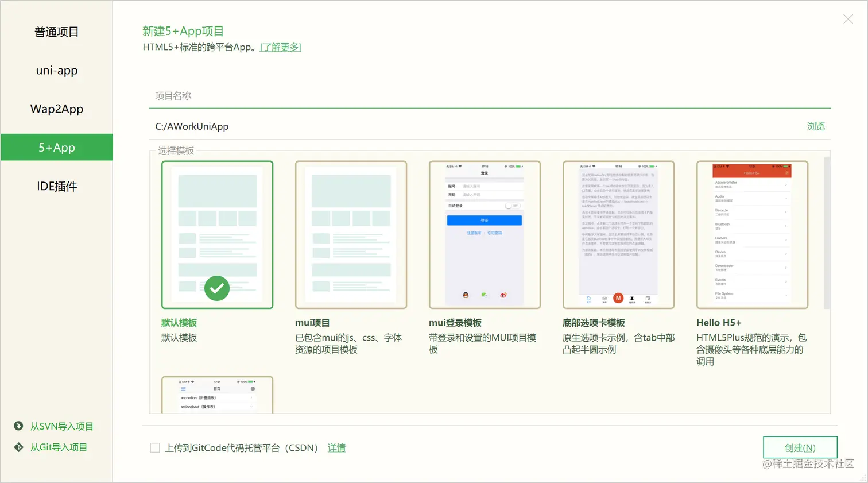
Task: Switch to the 普通项目 category
Action: click(x=56, y=32)
